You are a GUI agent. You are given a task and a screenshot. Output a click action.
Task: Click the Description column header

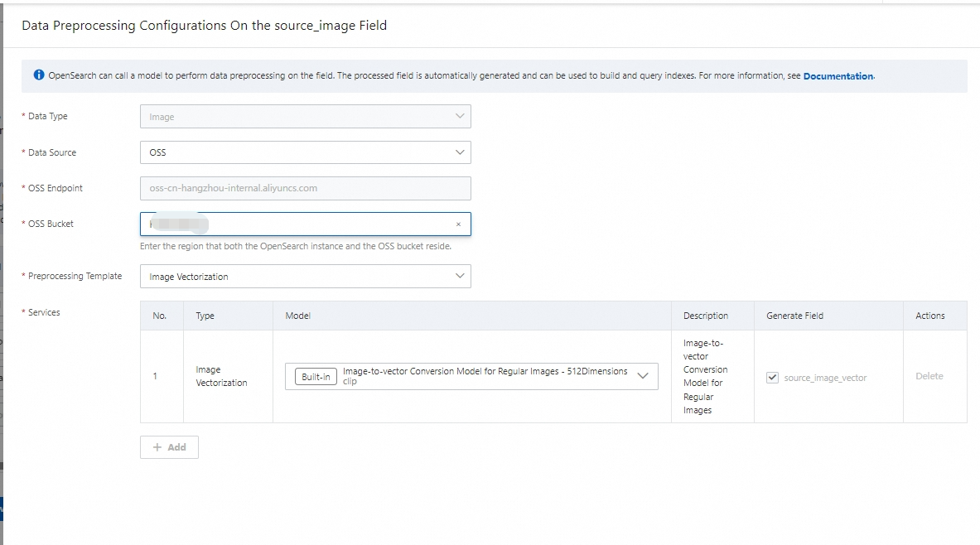706,316
